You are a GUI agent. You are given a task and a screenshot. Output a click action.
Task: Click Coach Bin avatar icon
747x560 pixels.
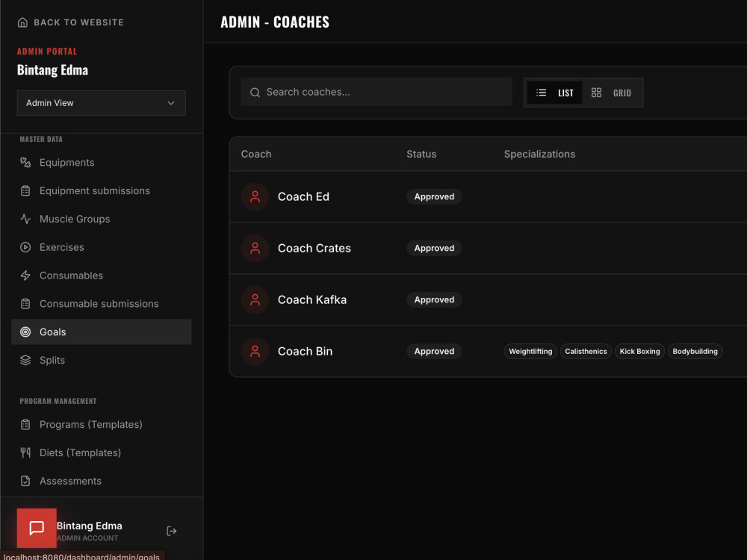click(x=255, y=352)
